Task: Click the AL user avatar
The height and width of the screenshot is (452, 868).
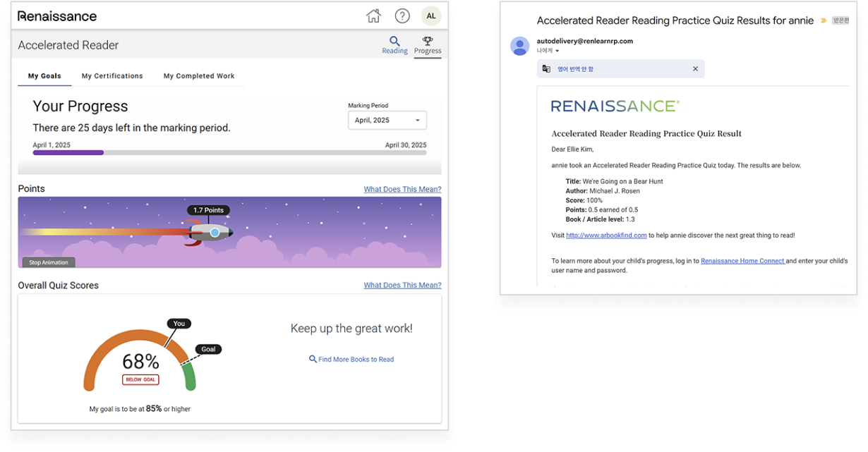Action: (430, 16)
